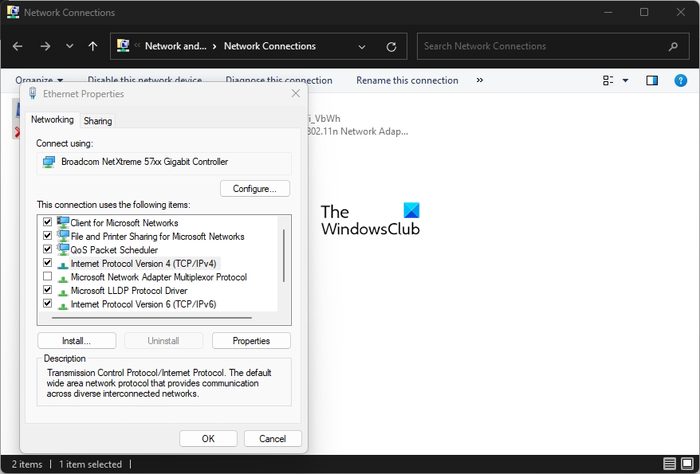
Task: Click the QoS Packet Scheduler icon
Action: click(x=63, y=249)
